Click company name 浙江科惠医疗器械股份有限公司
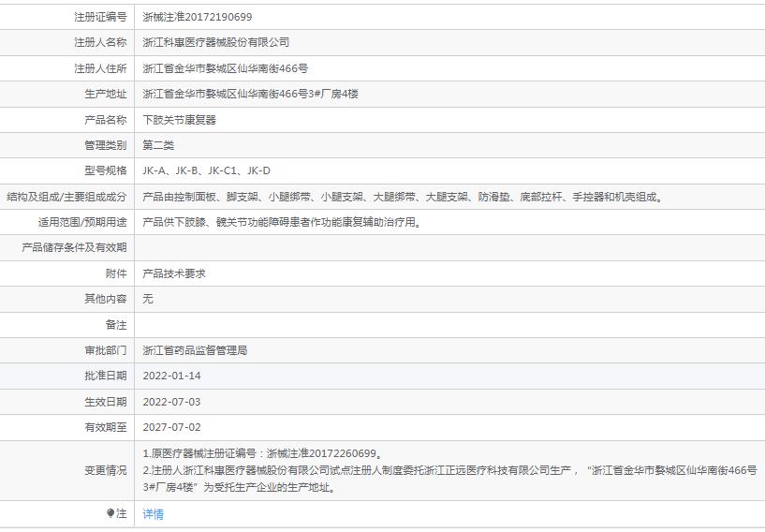Viewport: 765px width, 532px height. tap(215, 42)
